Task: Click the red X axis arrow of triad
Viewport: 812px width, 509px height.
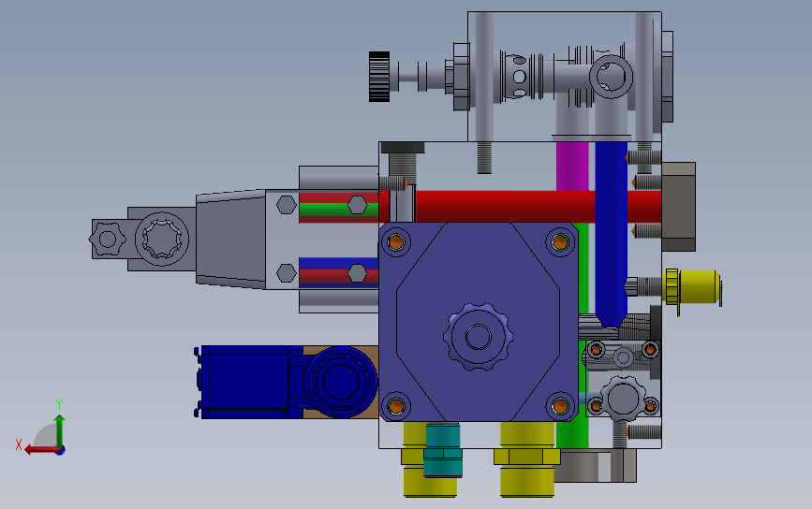Action: point(40,450)
